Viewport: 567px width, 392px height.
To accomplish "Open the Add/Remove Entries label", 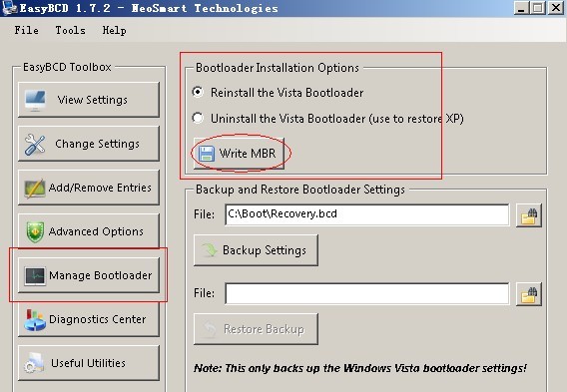I will click(x=100, y=188).
